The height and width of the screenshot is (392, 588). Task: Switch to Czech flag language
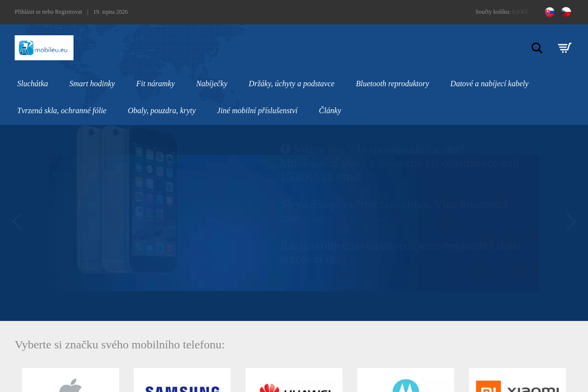click(x=566, y=12)
